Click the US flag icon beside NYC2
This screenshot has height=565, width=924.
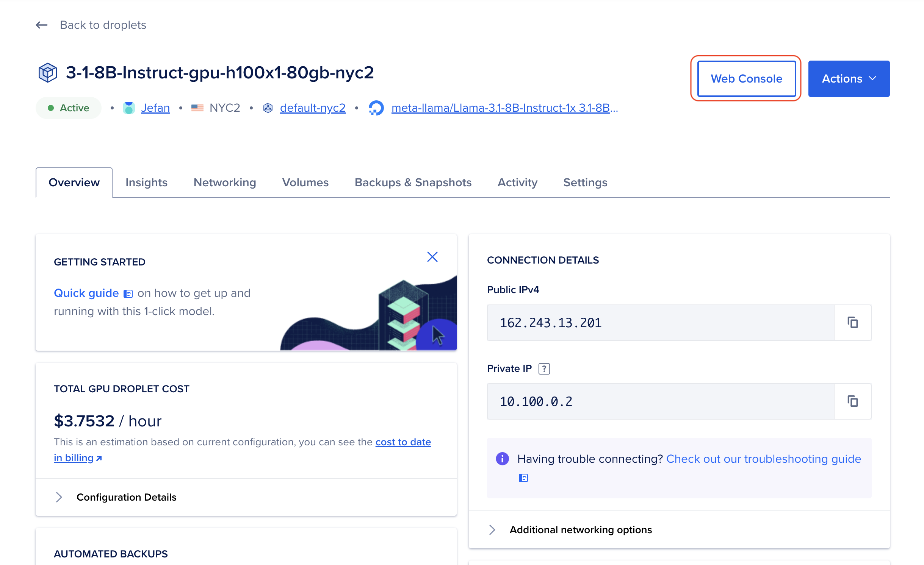point(197,108)
